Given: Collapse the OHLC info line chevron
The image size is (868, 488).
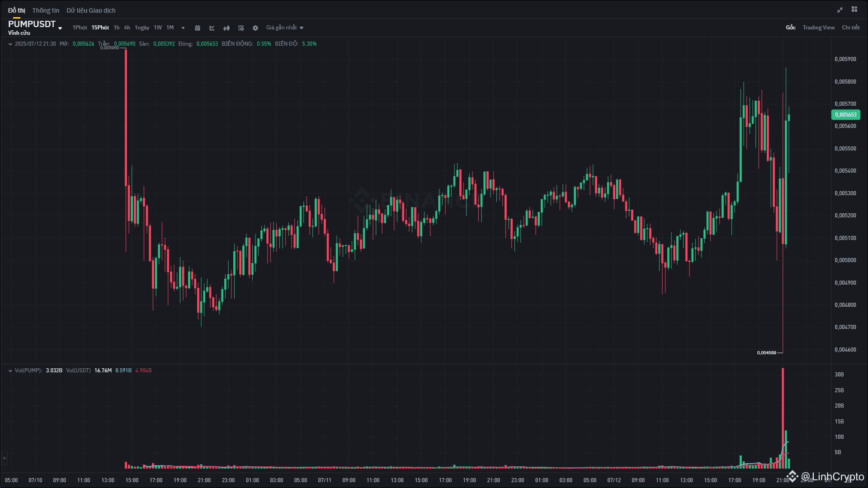Looking at the screenshot, I should tap(10, 44).
